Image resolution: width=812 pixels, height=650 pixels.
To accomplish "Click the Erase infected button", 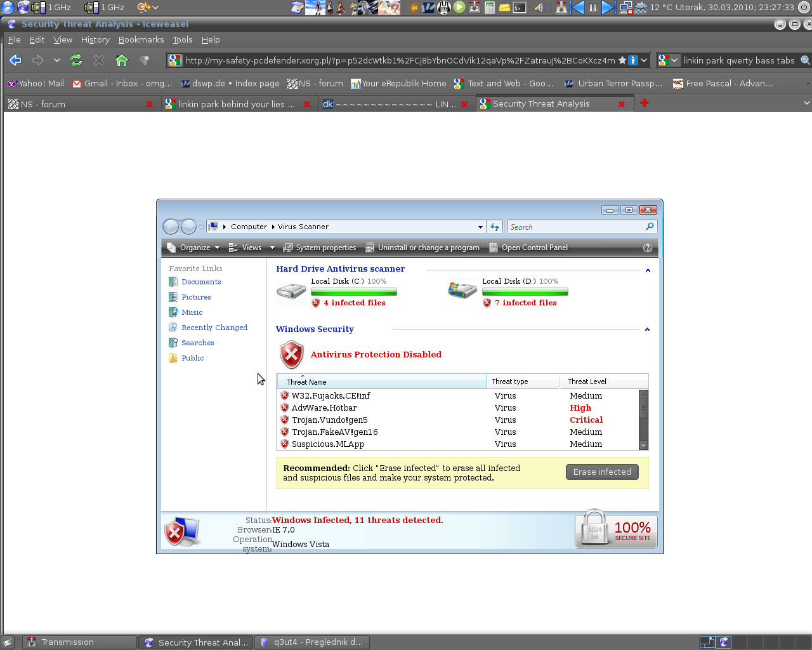I will tap(602, 472).
